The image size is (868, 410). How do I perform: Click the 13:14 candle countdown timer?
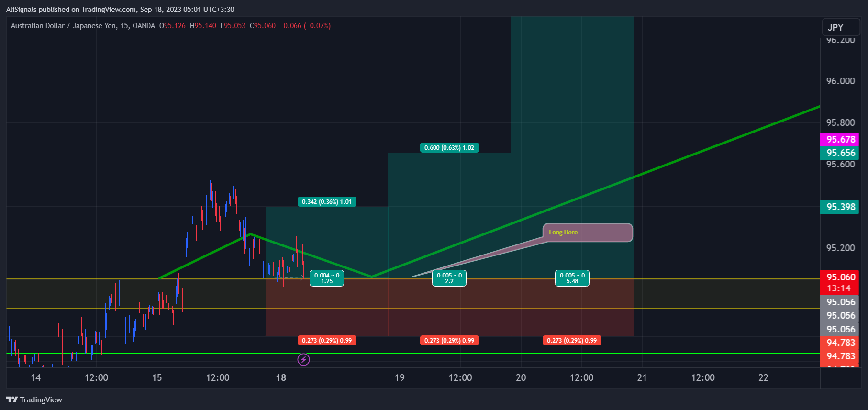[x=839, y=288]
